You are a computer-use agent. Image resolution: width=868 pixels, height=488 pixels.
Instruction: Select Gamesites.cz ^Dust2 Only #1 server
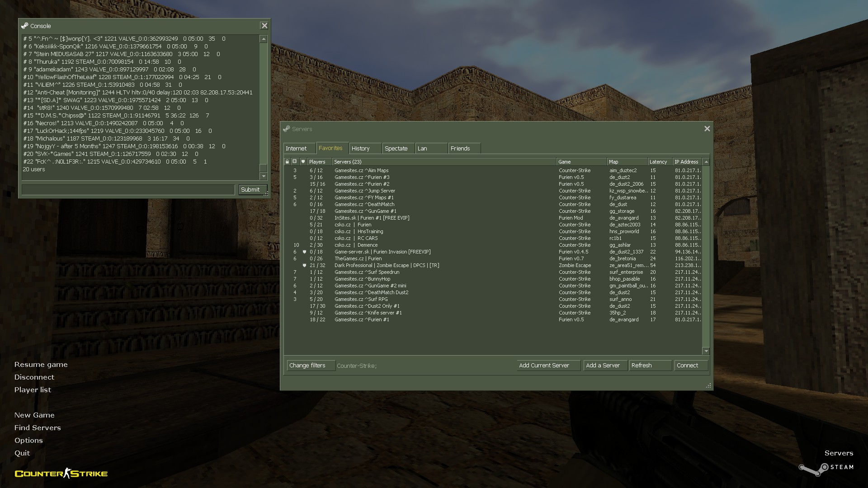point(493,306)
